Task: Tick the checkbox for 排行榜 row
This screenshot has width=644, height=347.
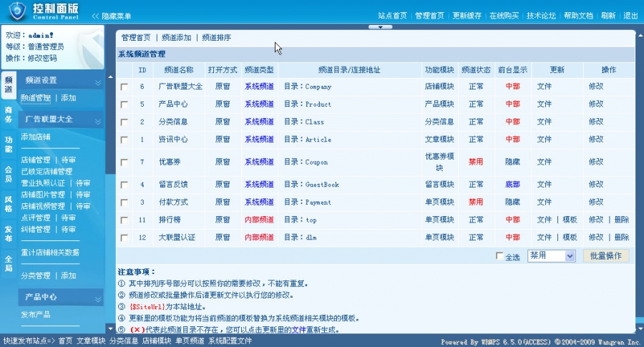Action: tap(124, 220)
